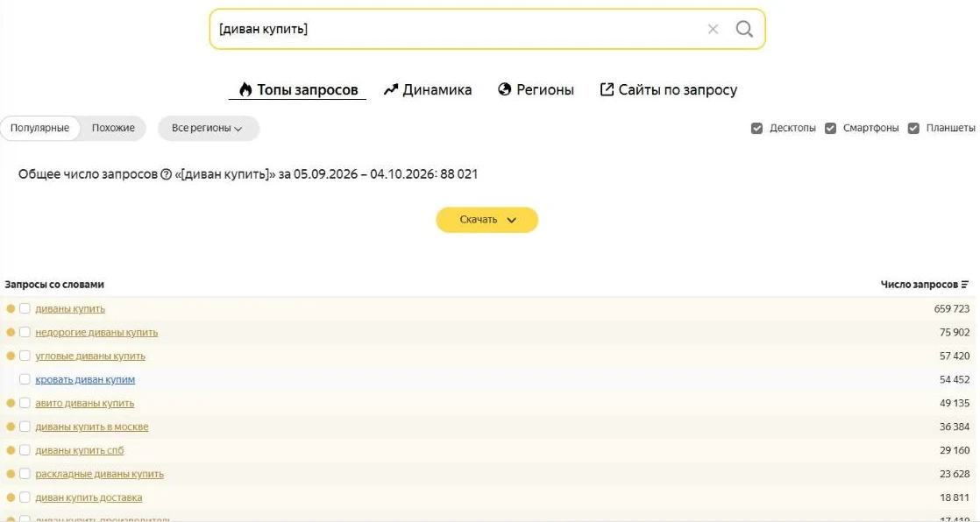
Task: Click the count 49 135
Action: 955,403
